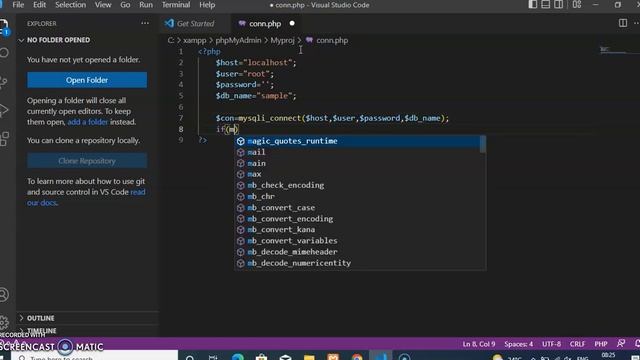Click the split editor right icon
The image size is (640, 360).
click(x=622, y=23)
